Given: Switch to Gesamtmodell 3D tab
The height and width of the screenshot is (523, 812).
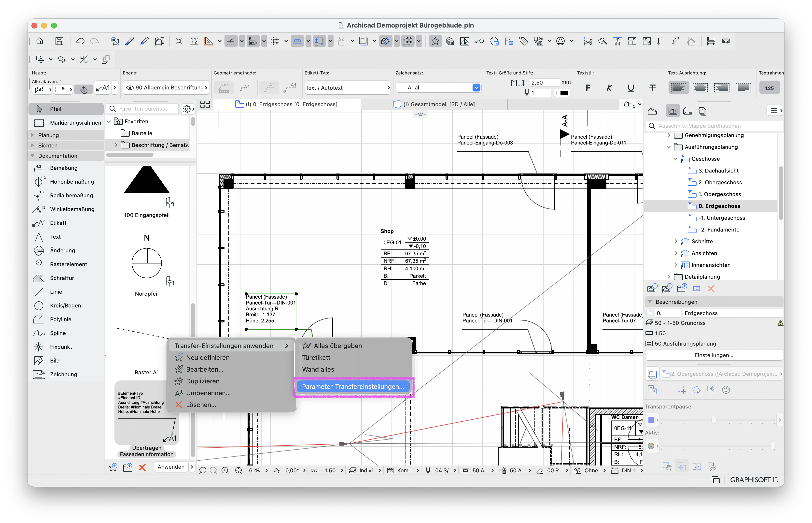Looking at the screenshot, I should 434,104.
